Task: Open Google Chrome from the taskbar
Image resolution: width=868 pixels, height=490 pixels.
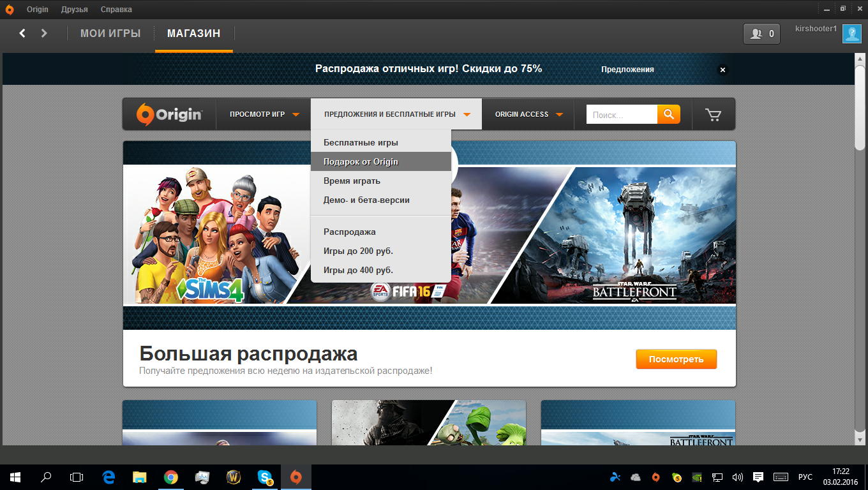Action: click(170, 477)
